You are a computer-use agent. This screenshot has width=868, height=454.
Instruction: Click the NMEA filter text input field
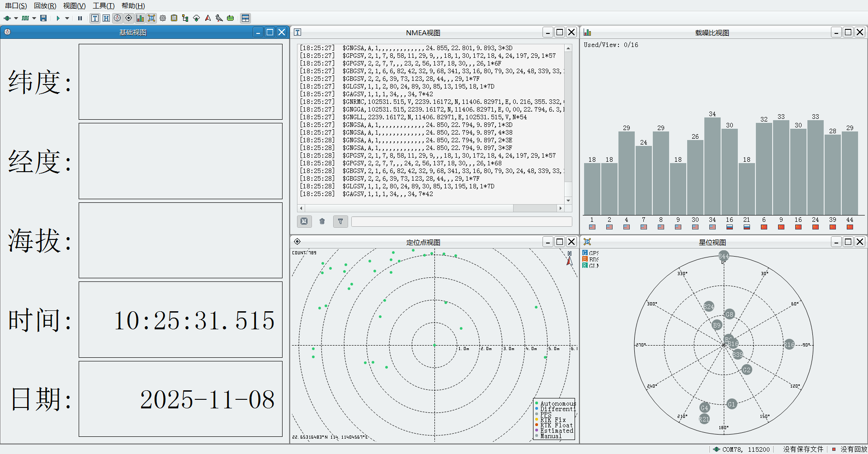coord(461,221)
